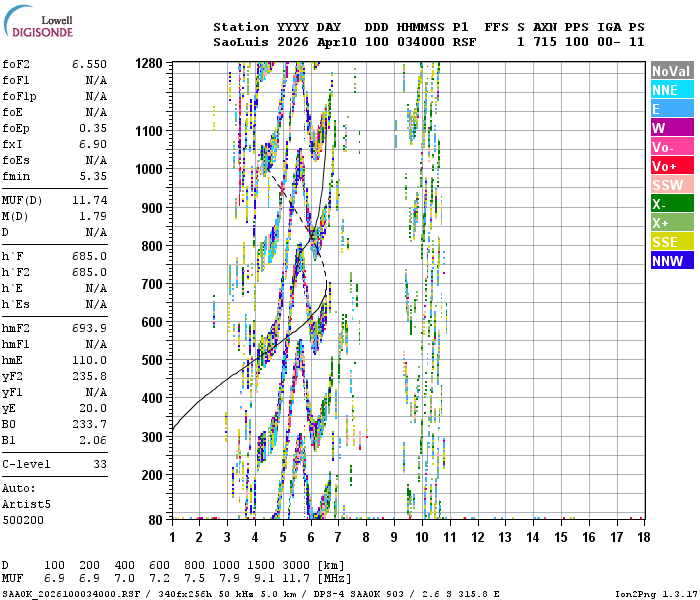
Task: Select the SSE yellow legend swatch
Action: (x=672, y=242)
